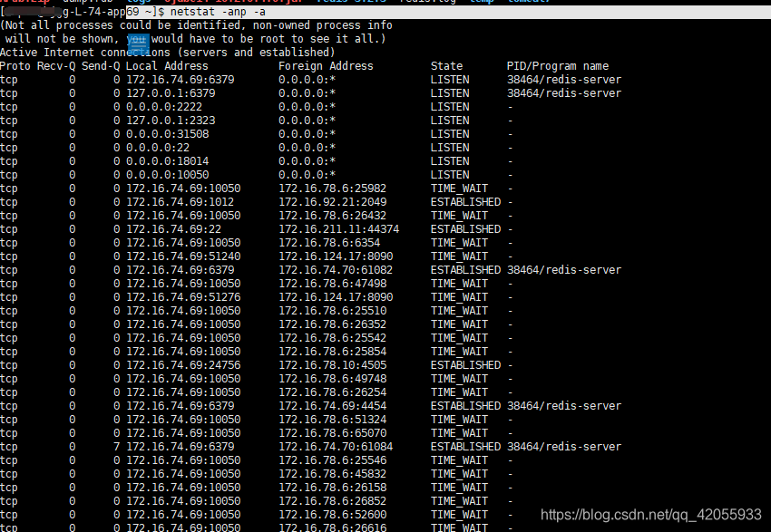Click the "Foreign Address" column header

point(326,66)
